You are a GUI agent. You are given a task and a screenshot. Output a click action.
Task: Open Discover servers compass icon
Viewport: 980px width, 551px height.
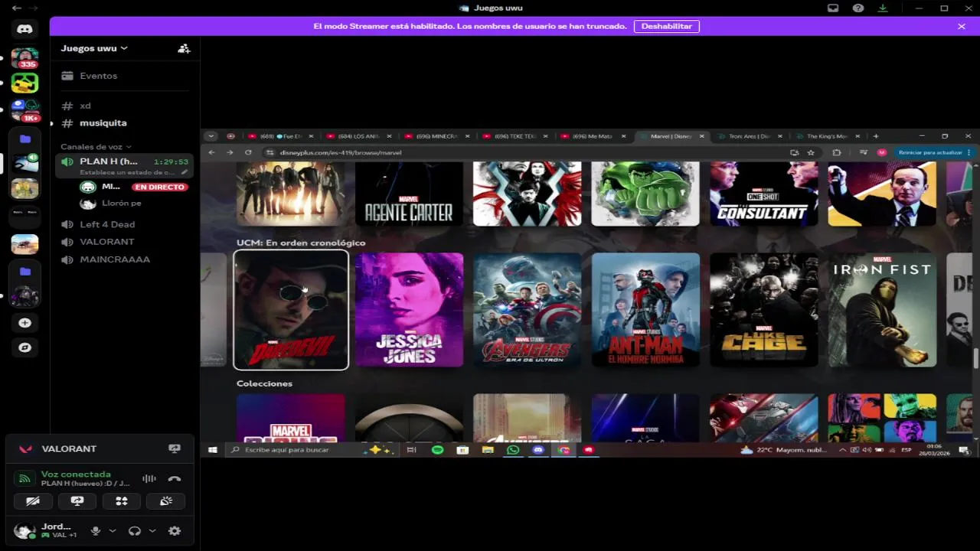pyautogui.click(x=24, y=347)
